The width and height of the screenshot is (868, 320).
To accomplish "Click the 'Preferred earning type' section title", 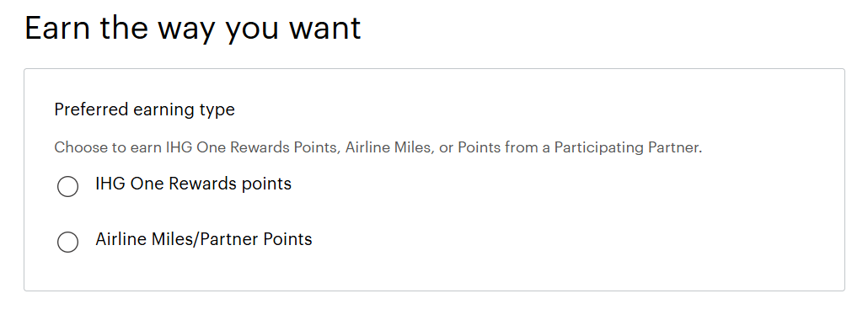I will point(144,109).
